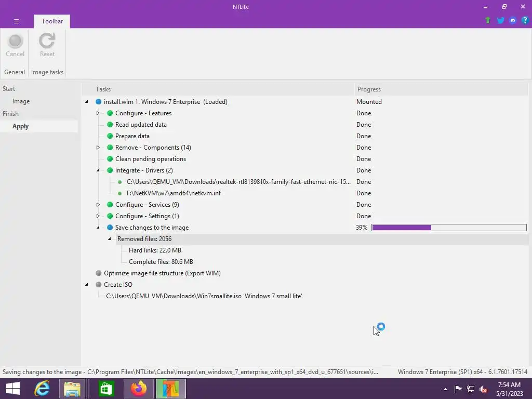Image resolution: width=532 pixels, height=399 pixels.
Task: Click the network tray icon
Action: tap(471, 389)
